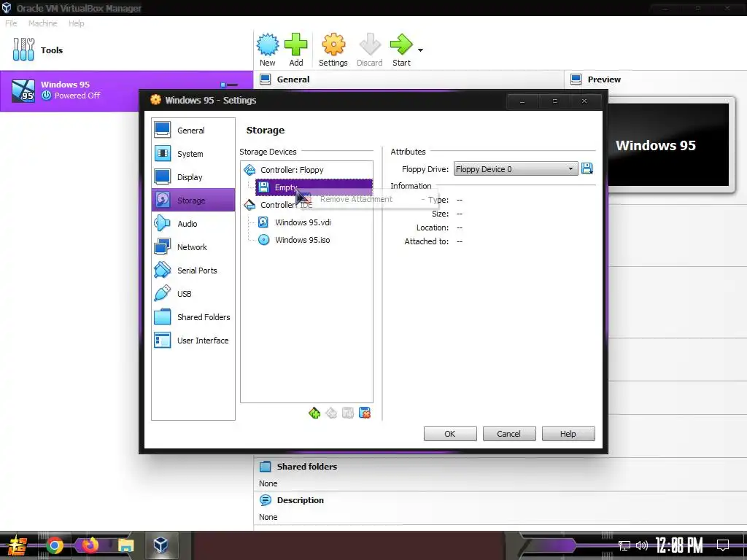
Task: Click the floppy disk chooser icon
Action: coord(587,168)
